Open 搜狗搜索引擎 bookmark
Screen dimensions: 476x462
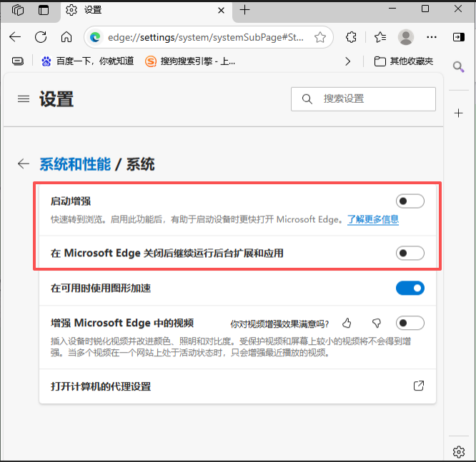[190, 61]
